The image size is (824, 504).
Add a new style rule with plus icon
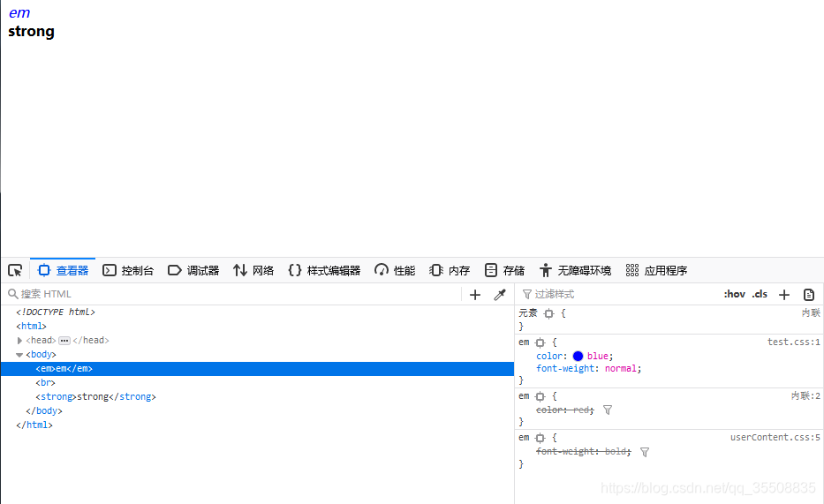click(784, 295)
